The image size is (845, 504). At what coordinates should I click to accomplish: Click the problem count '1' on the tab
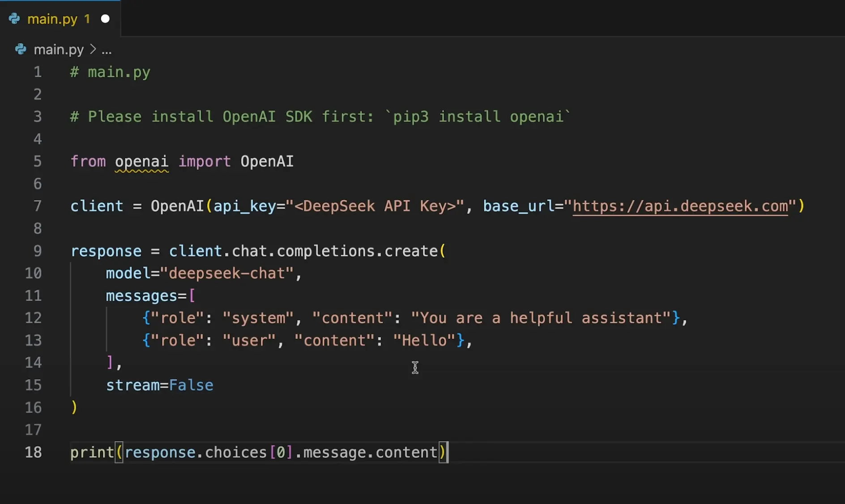[x=87, y=19]
